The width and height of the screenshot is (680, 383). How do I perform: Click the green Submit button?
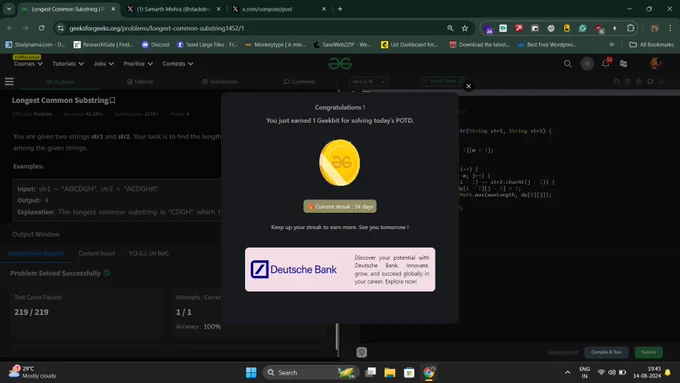tap(649, 352)
